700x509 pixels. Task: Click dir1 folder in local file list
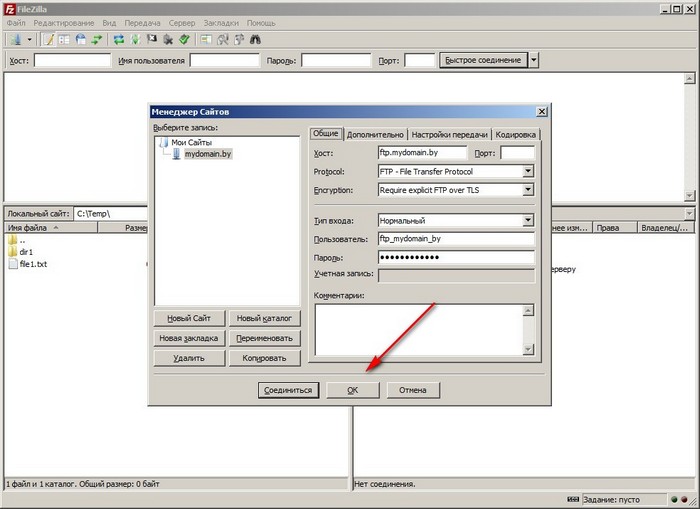tap(26, 252)
